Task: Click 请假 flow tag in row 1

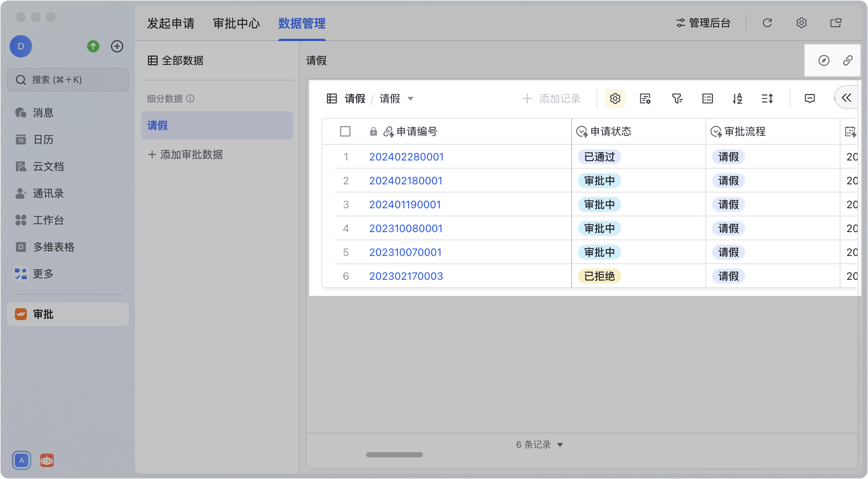Action: (729, 157)
